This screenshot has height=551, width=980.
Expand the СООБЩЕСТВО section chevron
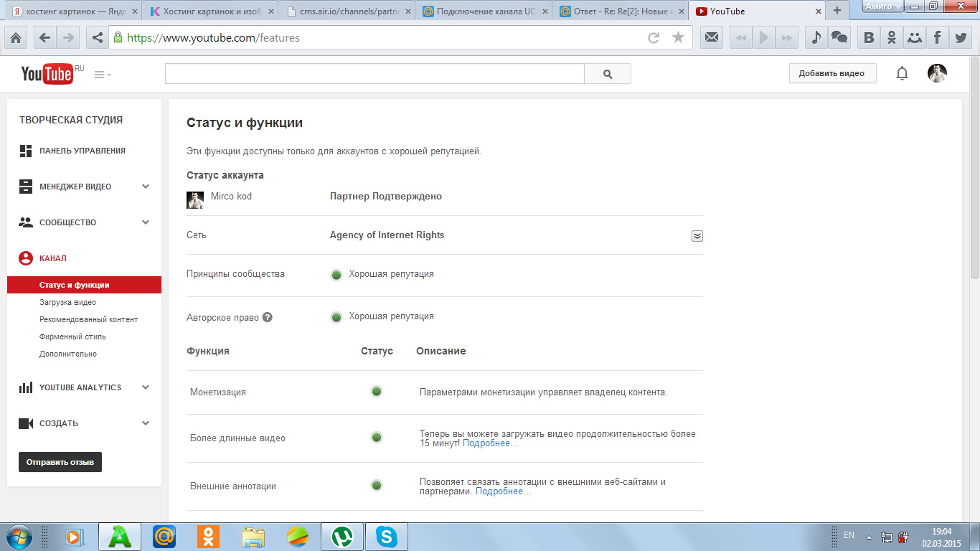146,222
